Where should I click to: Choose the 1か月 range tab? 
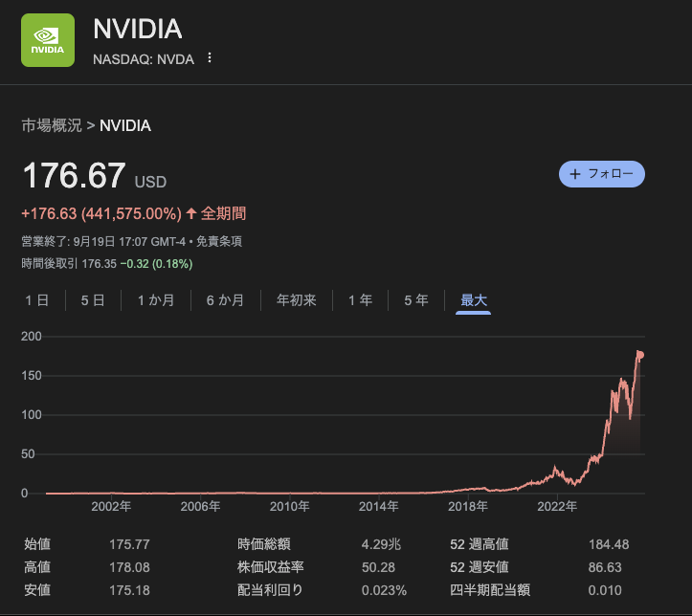click(x=156, y=300)
